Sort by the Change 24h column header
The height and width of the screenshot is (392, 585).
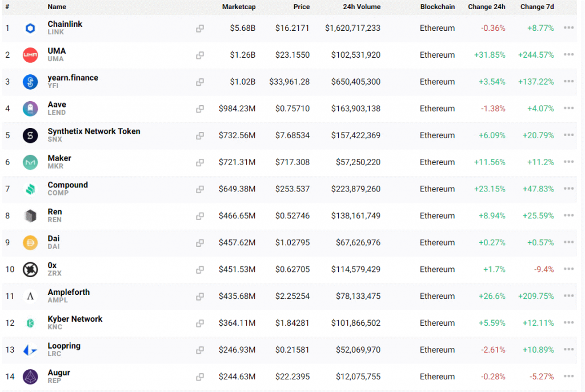click(x=486, y=7)
